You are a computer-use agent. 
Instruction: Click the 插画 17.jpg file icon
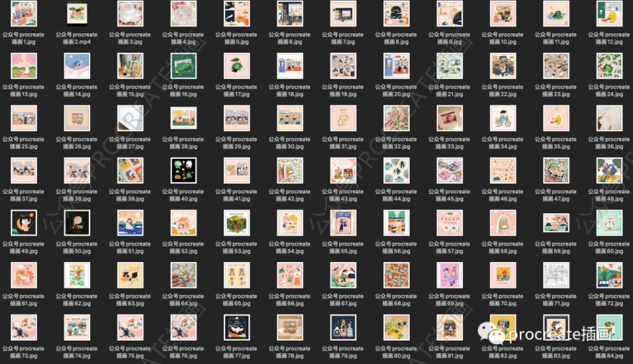click(x=236, y=66)
